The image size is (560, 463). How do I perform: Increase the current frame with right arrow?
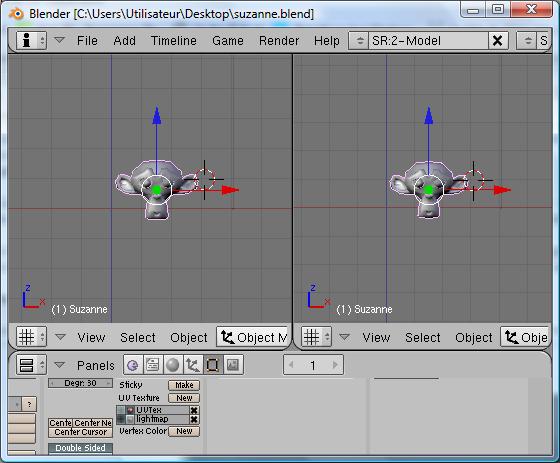click(x=335, y=365)
